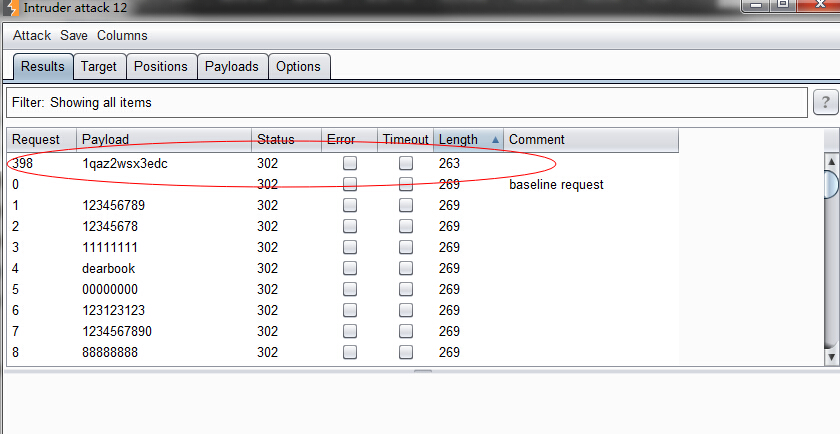The image size is (840, 434).
Task: Click the Length column sort arrow
Action: (496, 140)
